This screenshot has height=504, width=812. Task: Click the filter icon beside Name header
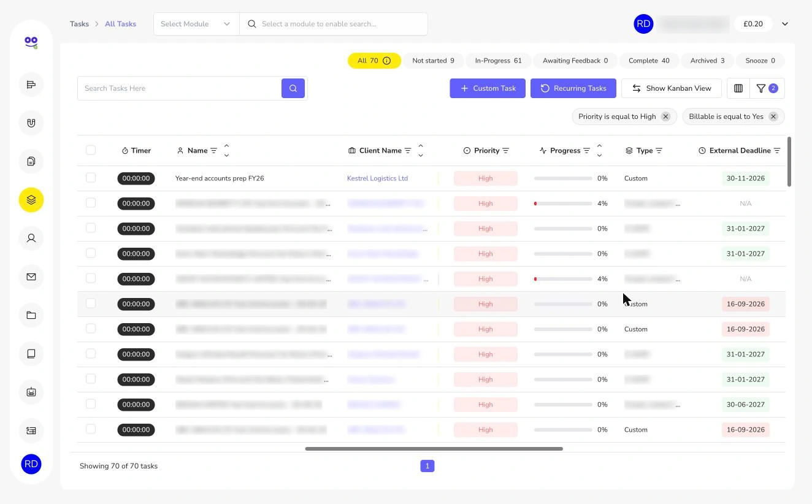coord(213,151)
